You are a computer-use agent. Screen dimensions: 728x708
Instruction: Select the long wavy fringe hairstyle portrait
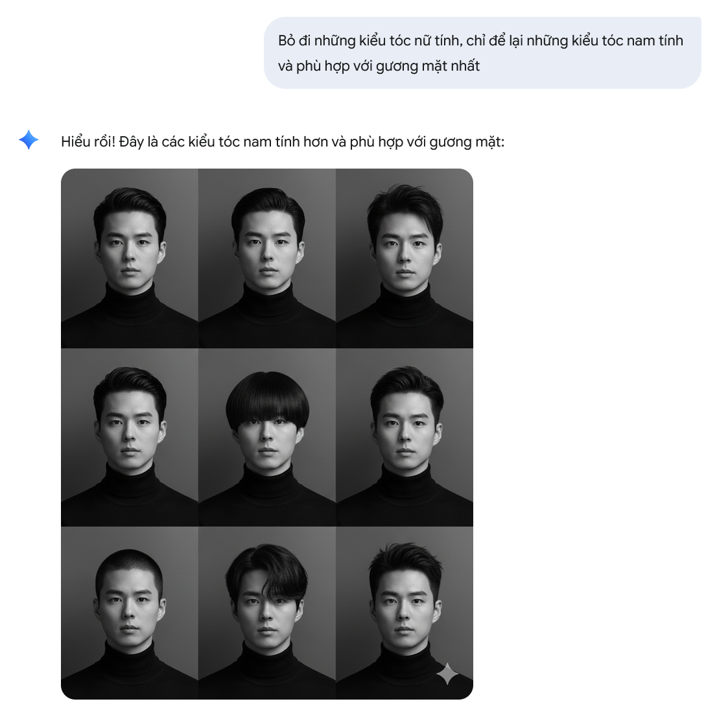pos(267,613)
